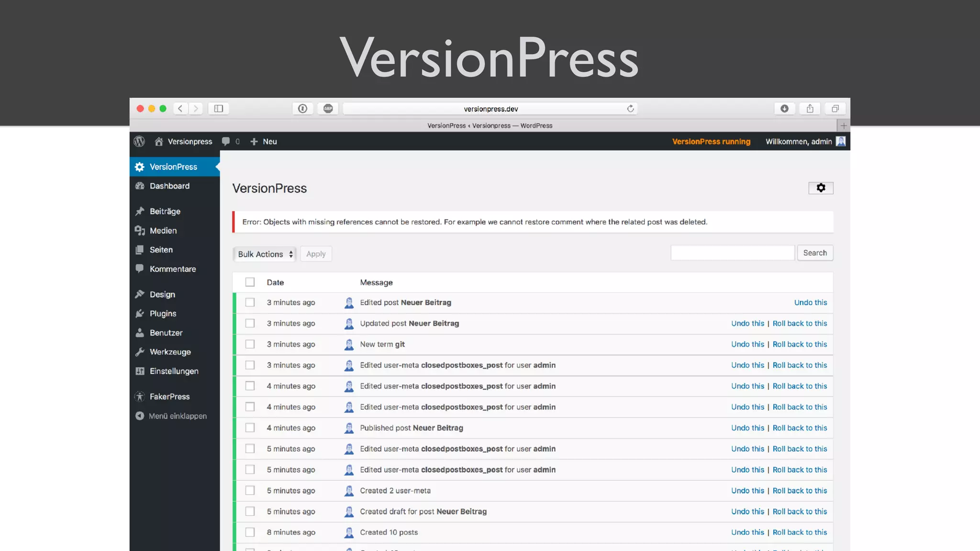The width and height of the screenshot is (980, 551).
Task: Roll back to Created 10 posts
Action: (800, 532)
